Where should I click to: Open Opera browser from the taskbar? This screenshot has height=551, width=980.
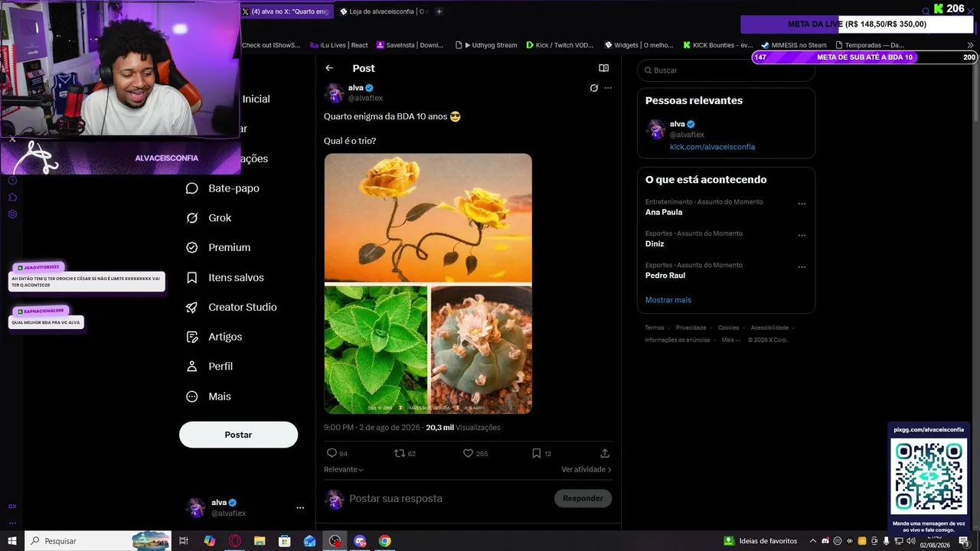235,541
